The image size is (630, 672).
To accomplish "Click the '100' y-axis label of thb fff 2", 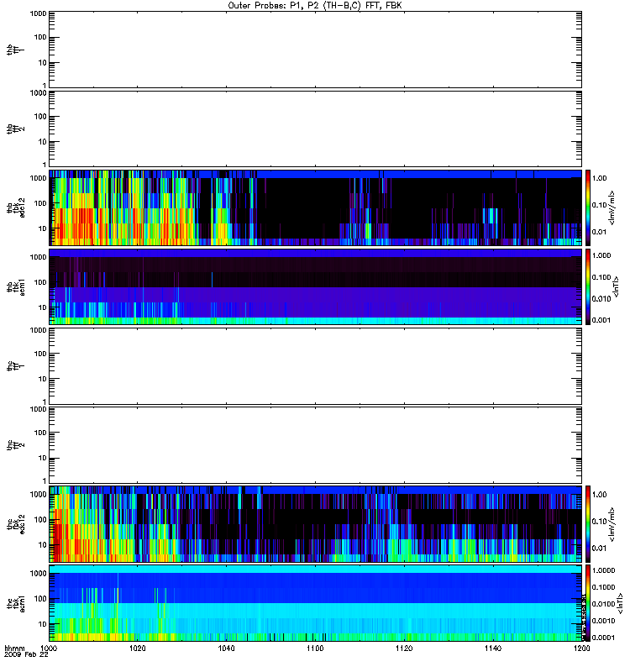I will tap(40, 117).
